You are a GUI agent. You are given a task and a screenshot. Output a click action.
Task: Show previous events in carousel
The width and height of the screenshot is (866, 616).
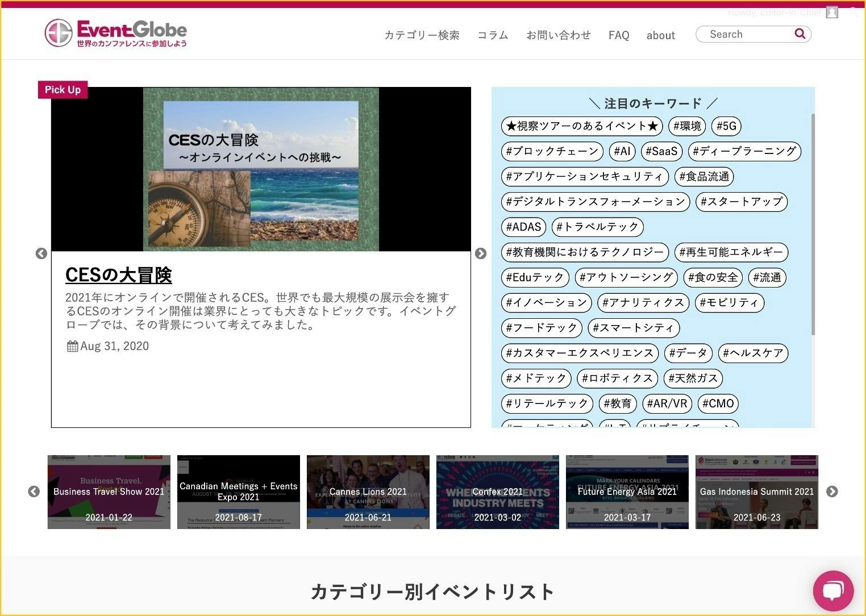coord(34,492)
